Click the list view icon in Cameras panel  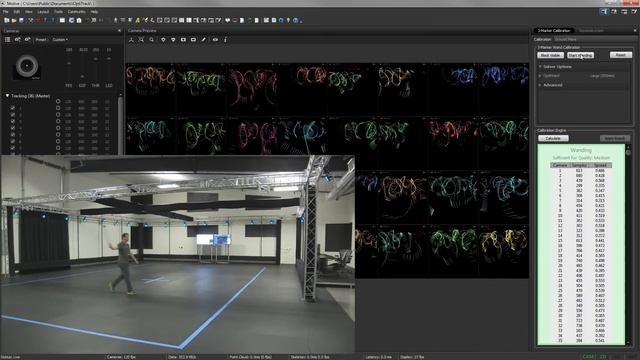pos(7,40)
